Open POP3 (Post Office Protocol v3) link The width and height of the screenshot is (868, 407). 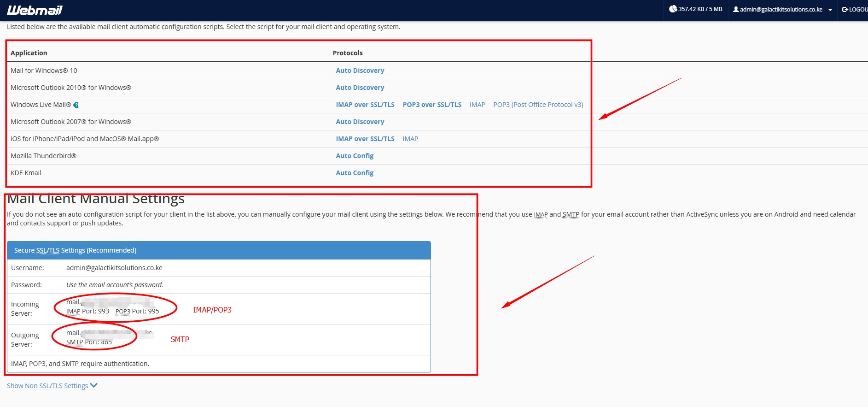(538, 105)
